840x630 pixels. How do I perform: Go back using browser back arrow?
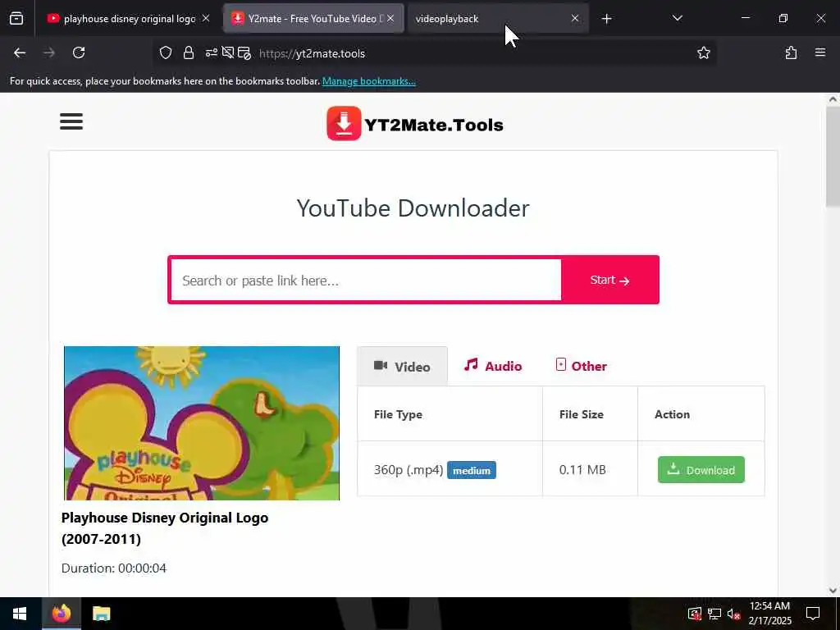tap(20, 53)
